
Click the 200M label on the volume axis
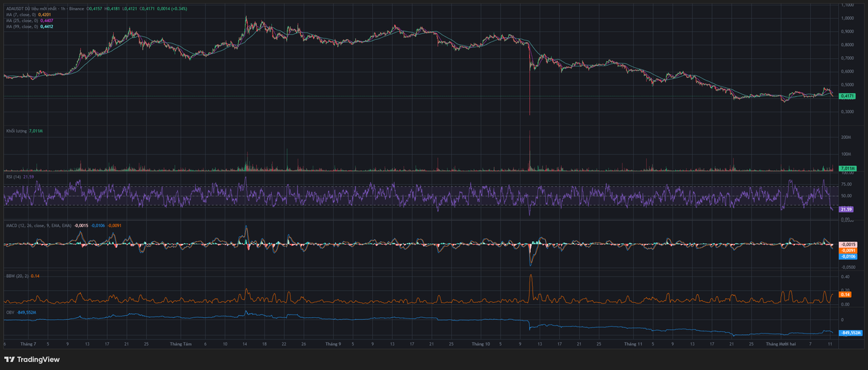click(x=846, y=138)
